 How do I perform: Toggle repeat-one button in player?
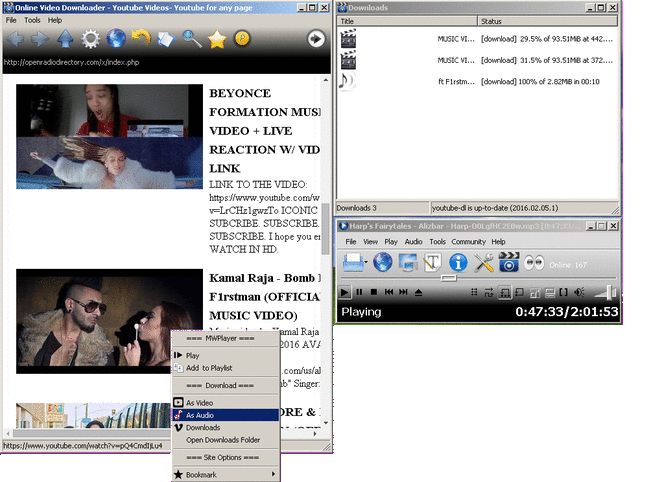519,292
